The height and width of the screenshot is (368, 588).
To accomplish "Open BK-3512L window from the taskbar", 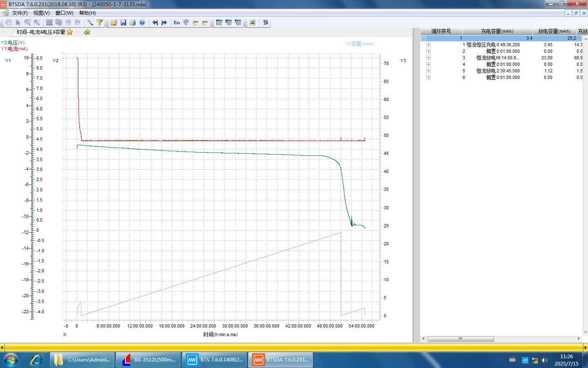I will (149, 360).
